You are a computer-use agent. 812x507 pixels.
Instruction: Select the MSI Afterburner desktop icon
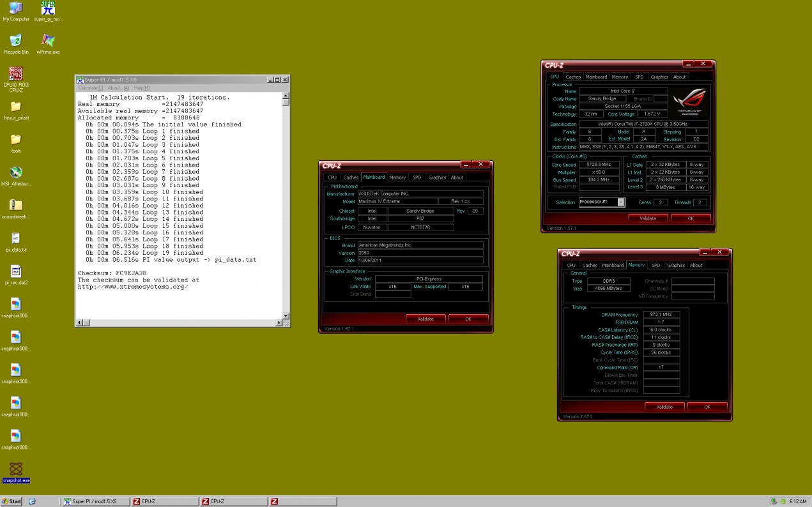coord(16,172)
